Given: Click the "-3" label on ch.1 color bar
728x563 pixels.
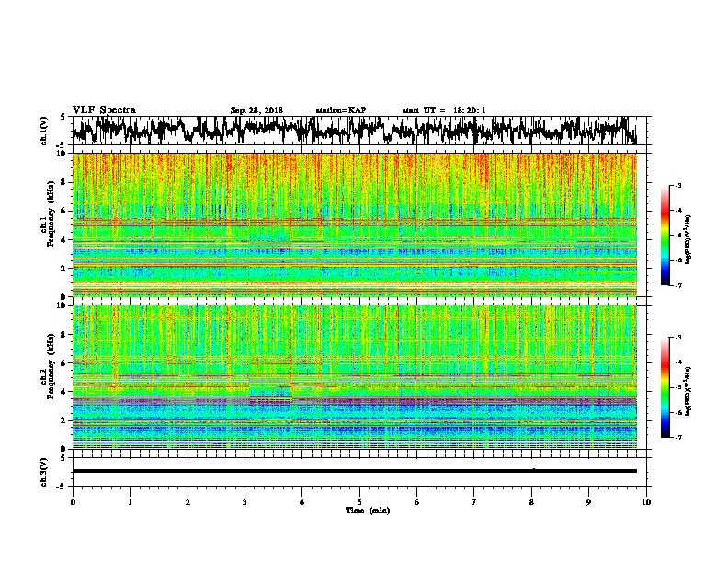Looking at the screenshot, I should [x=677, y=185].
